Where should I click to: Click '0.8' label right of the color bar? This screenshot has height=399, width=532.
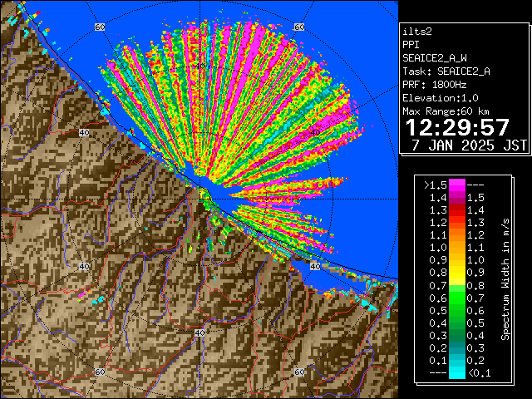(x=475, y=286)
